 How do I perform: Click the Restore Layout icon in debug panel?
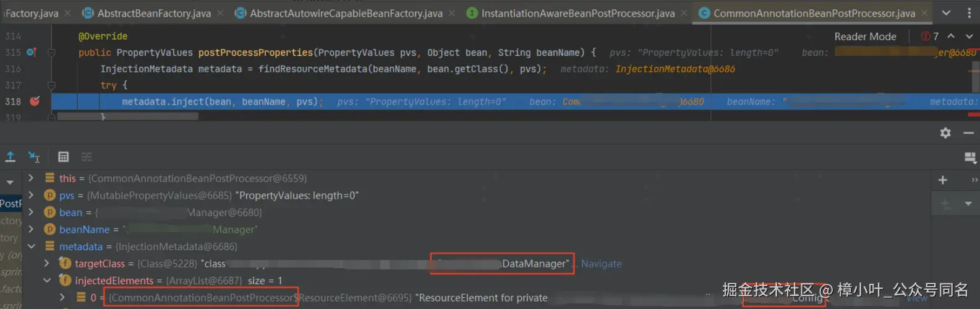click(970, 158)
